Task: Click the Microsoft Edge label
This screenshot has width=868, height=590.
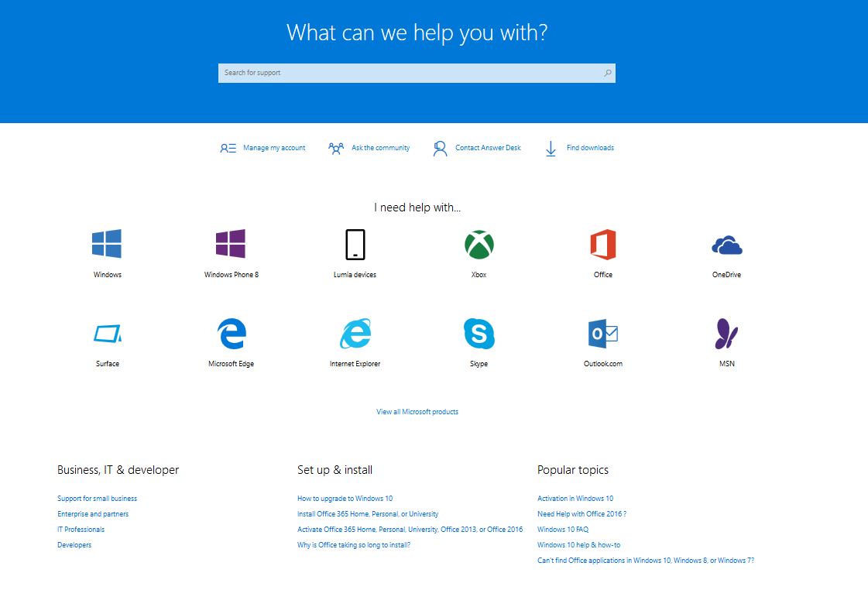Action: (x=232, y=364)
